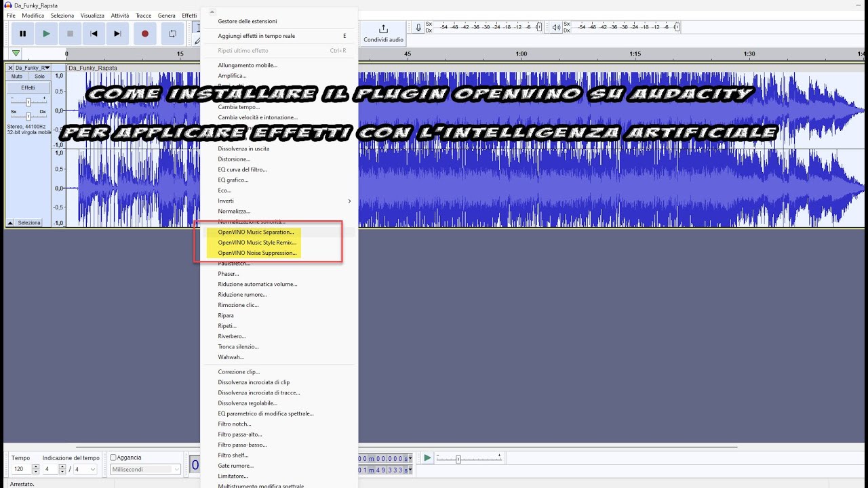Expand the Inverti submenu arrow
The image size is (868, 488).
(x=350, y=201)
